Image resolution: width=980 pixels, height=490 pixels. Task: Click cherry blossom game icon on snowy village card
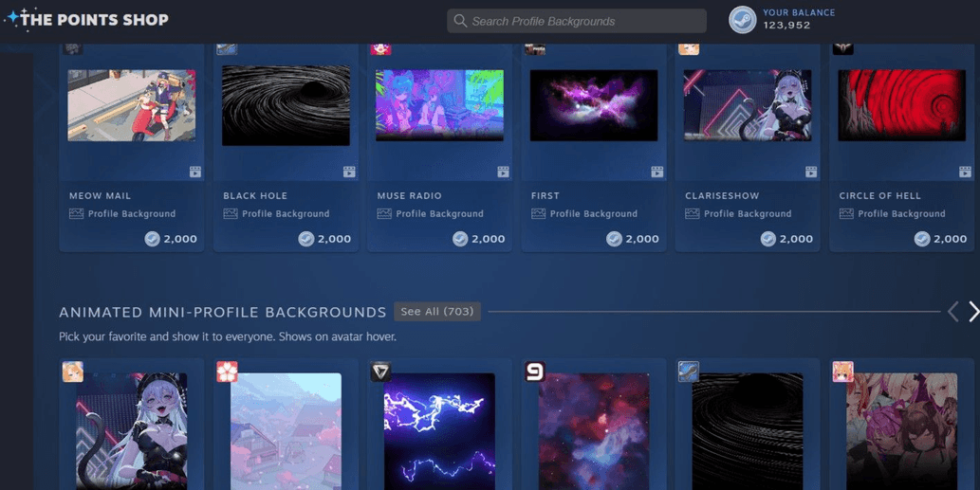(227, 372)
